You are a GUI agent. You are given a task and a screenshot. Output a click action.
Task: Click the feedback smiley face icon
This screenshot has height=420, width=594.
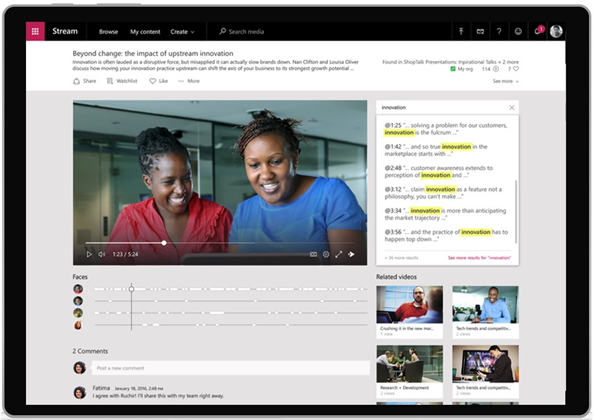(x=518, y=31)
